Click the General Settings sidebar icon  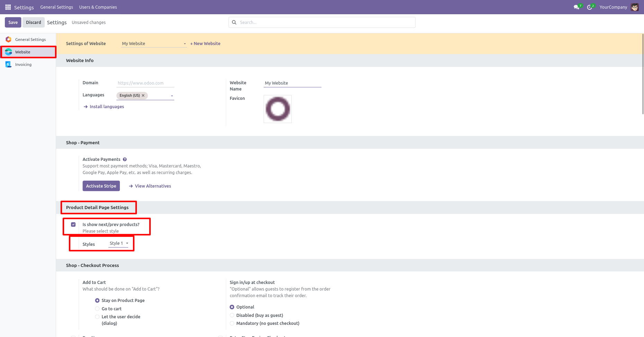[x=8, y=40]
